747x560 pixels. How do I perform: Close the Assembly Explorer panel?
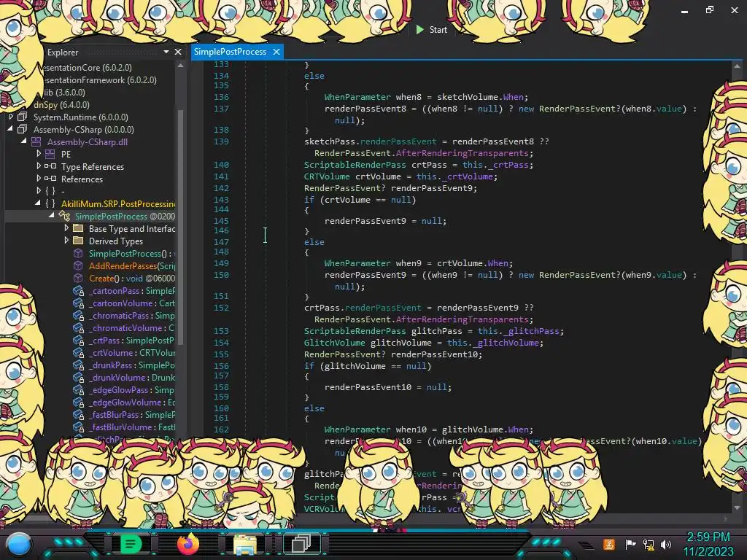[178, 52]
